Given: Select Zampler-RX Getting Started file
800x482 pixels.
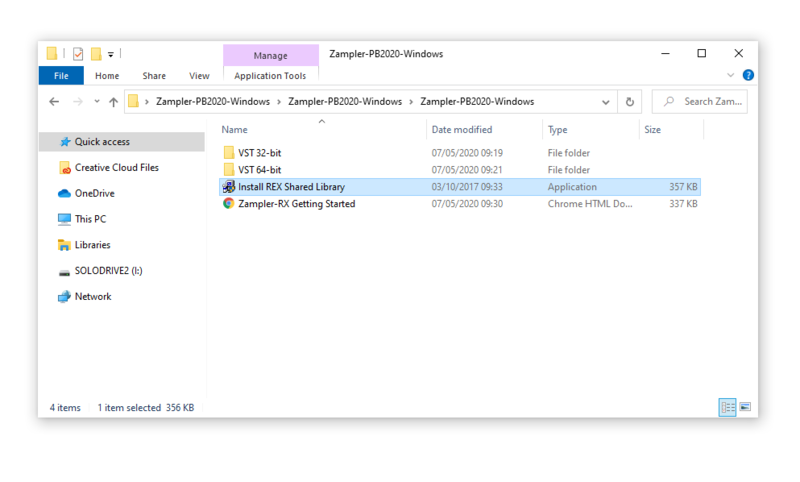Looking at the screenshot, I should tap(296, 204).
